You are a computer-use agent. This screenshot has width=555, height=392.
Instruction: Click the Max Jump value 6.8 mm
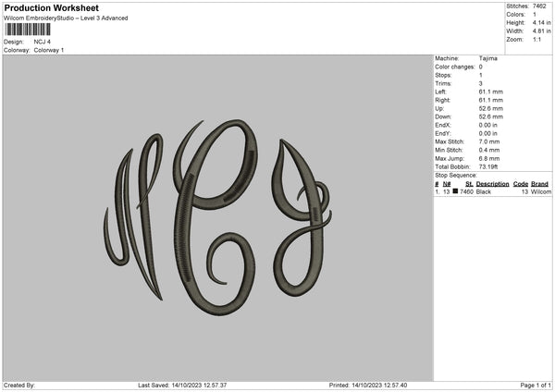click(489, 159)
